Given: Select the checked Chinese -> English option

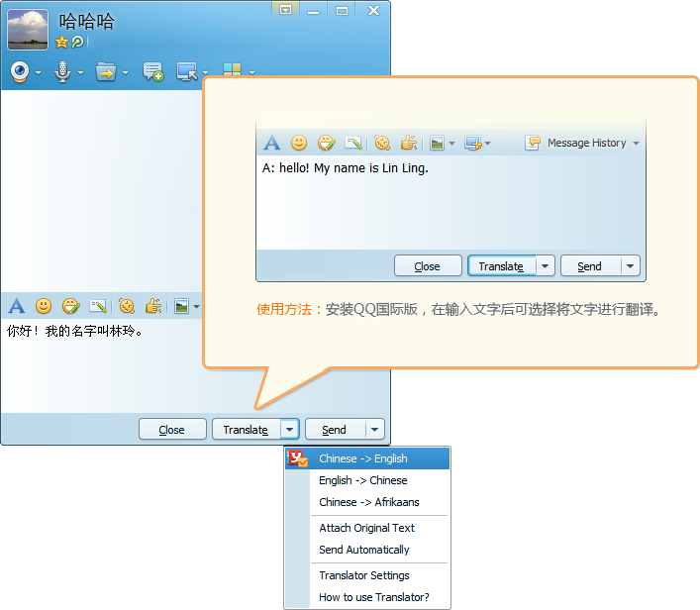Looking at the screenshot, I should (x=362, y=458).
